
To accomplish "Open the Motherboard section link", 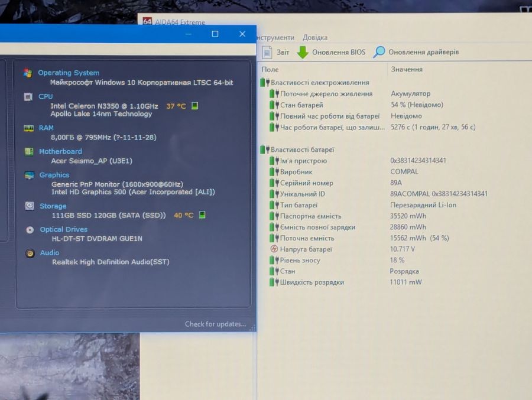I will tap(60, 152).
